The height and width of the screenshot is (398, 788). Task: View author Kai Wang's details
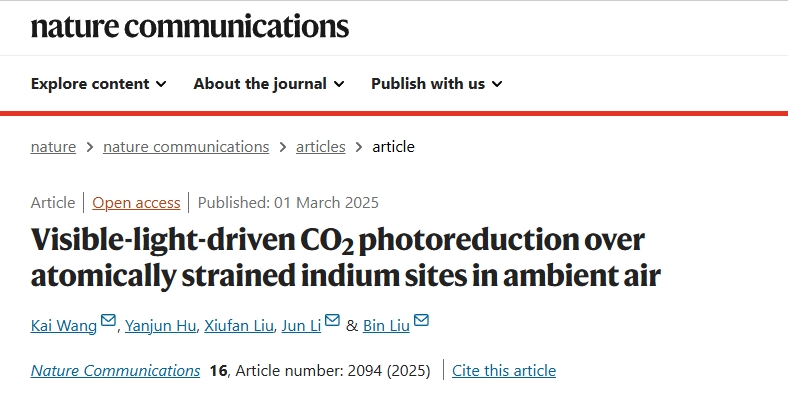(x=64, y=326)
